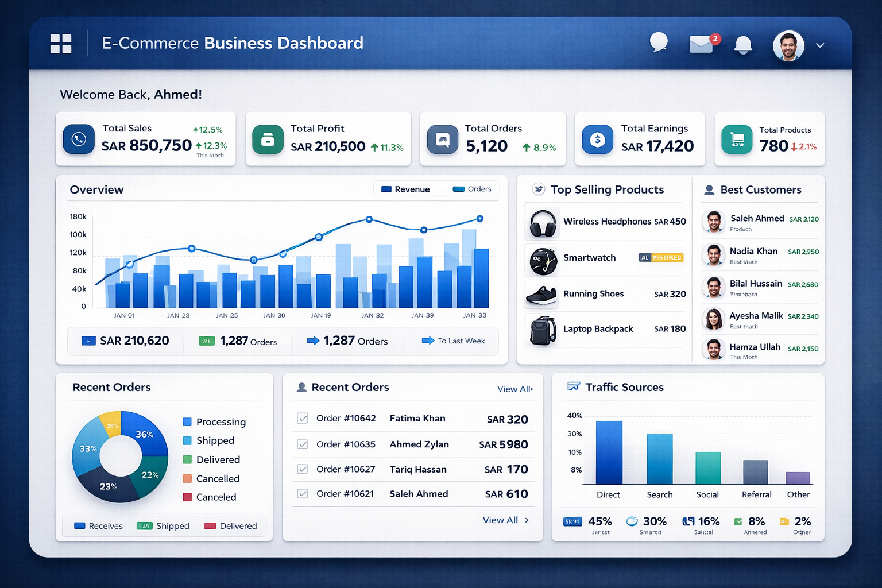Click the blue Processing legend swatch
The image size is (882, 588).
187,421
